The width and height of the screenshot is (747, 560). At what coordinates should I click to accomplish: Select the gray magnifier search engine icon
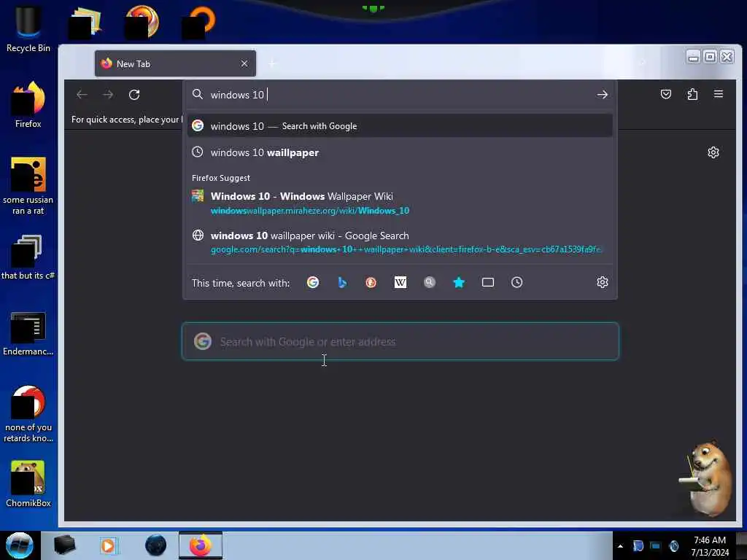[x=430, y=282]
